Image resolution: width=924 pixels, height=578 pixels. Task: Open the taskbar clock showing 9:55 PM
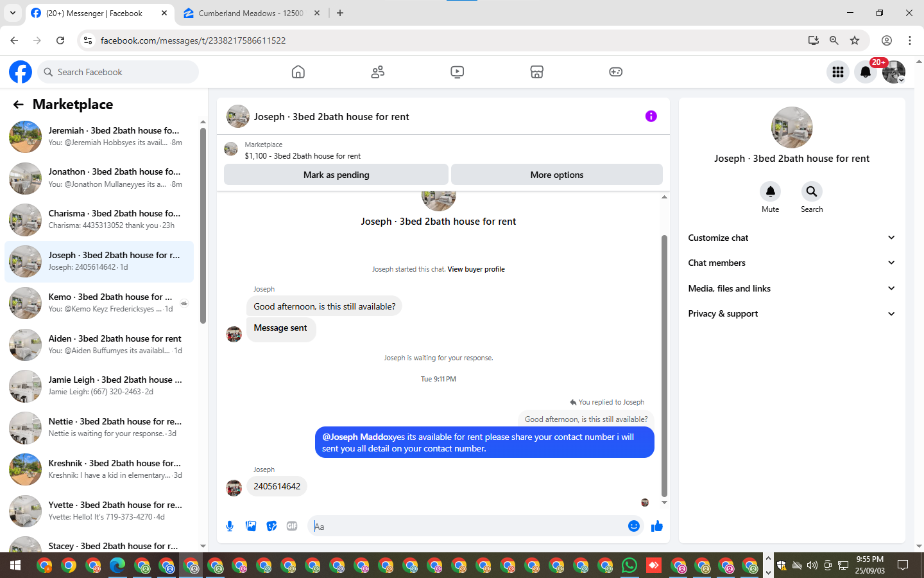[869, 565]
